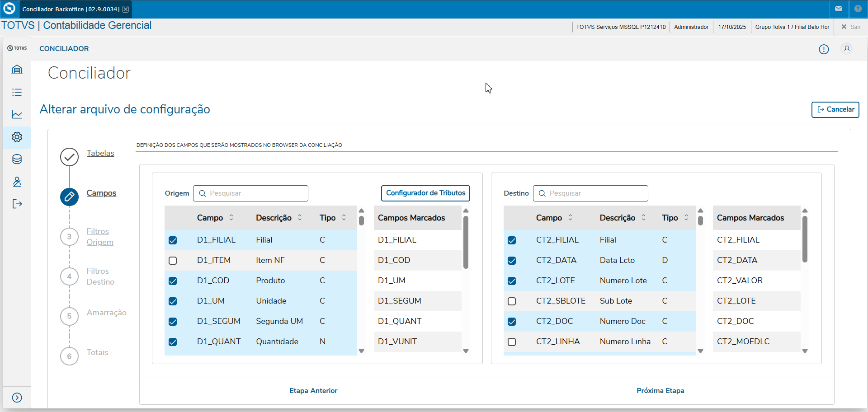Open the settings gear icon in sidebar
This screenshot has width=868, height=412.
pos(17,137)
